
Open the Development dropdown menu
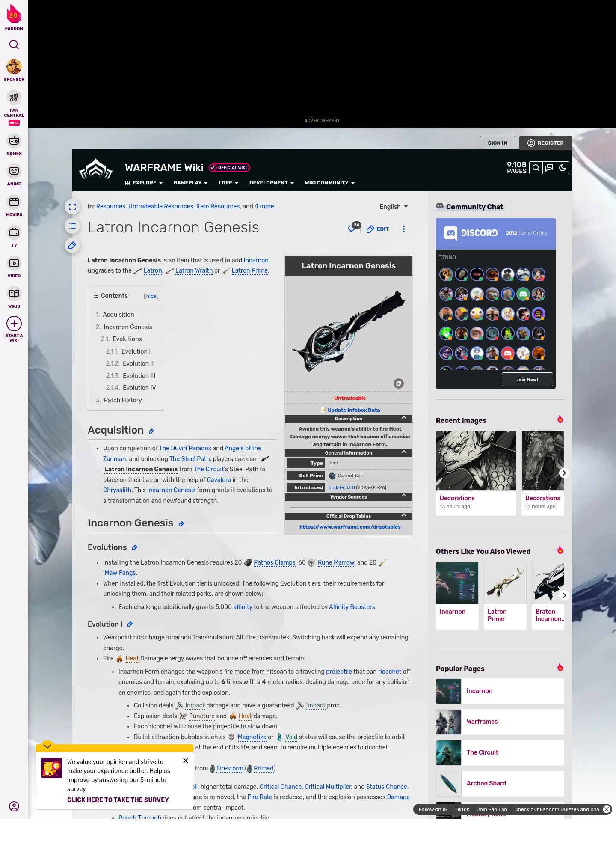[x=272, y=183]
